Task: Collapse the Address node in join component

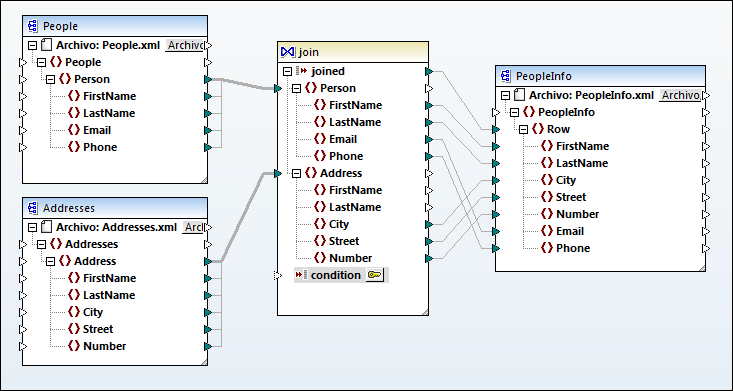Action: coord(296,174)
